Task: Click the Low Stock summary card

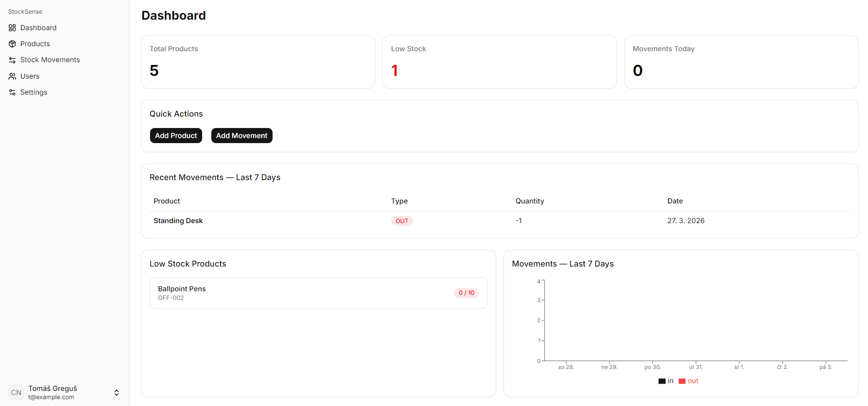Action: pos(499,62)
